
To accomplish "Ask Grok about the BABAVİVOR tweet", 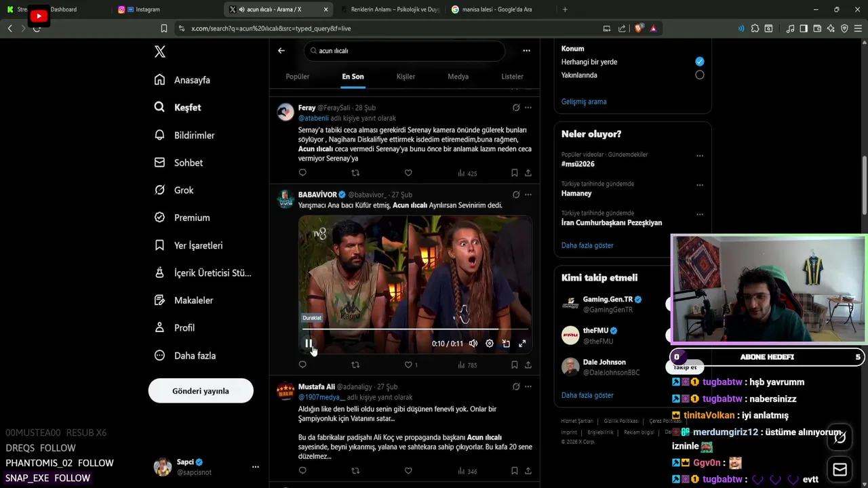I will [x=516, y=195].
